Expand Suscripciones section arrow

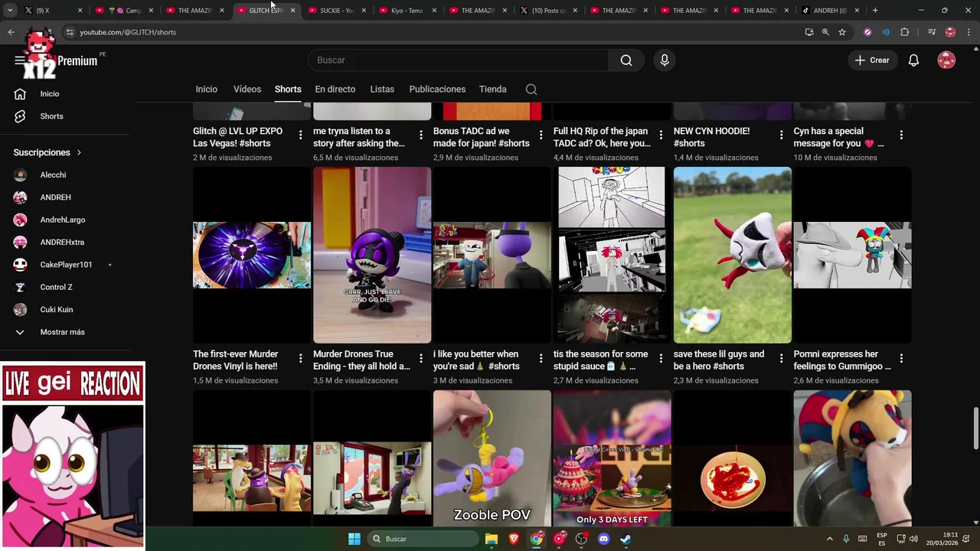[x=79, y=152]
